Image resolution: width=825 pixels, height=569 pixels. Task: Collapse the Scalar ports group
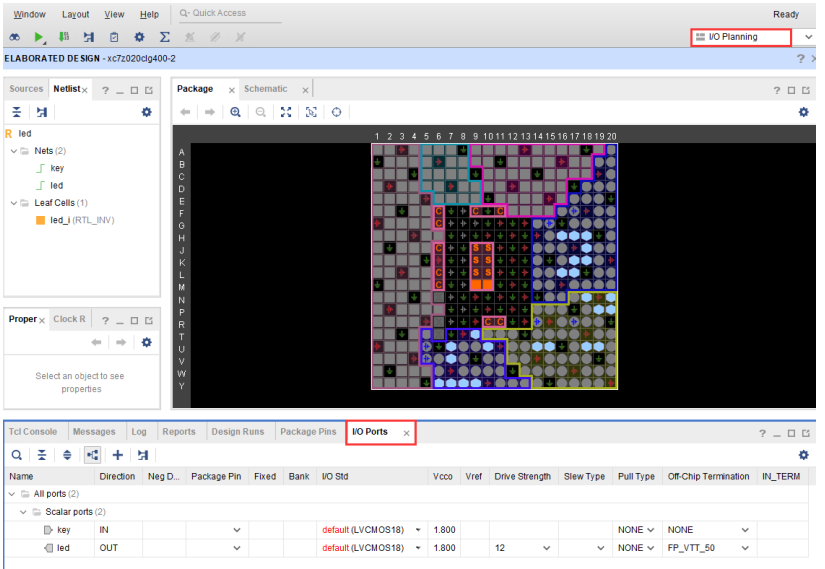pos(24,512)
